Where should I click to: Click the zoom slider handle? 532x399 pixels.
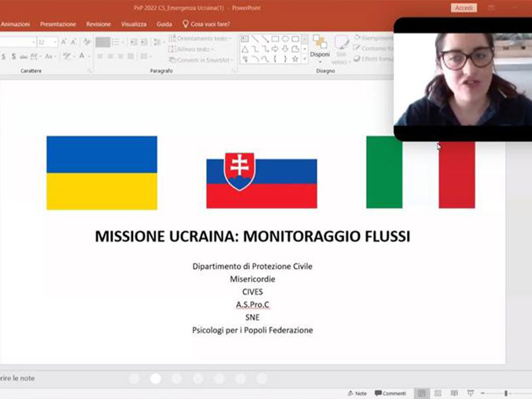[506, 393]
